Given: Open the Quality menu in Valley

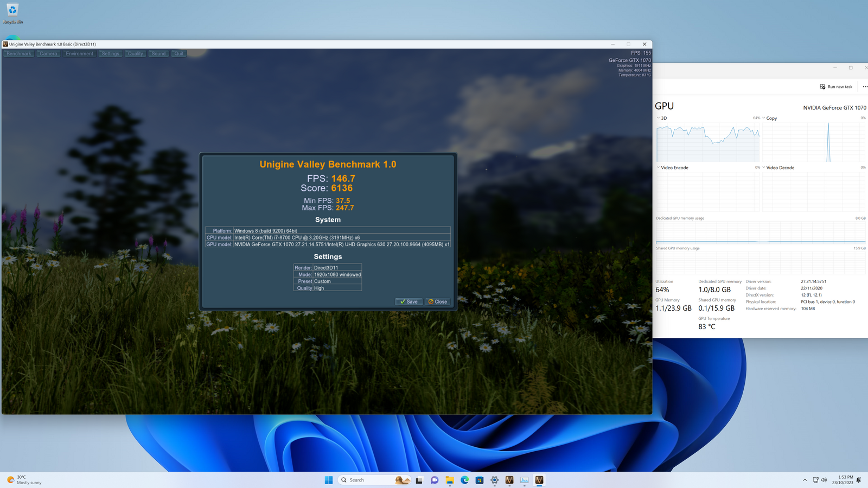Looking at the screenshot, I should (135, 54).
